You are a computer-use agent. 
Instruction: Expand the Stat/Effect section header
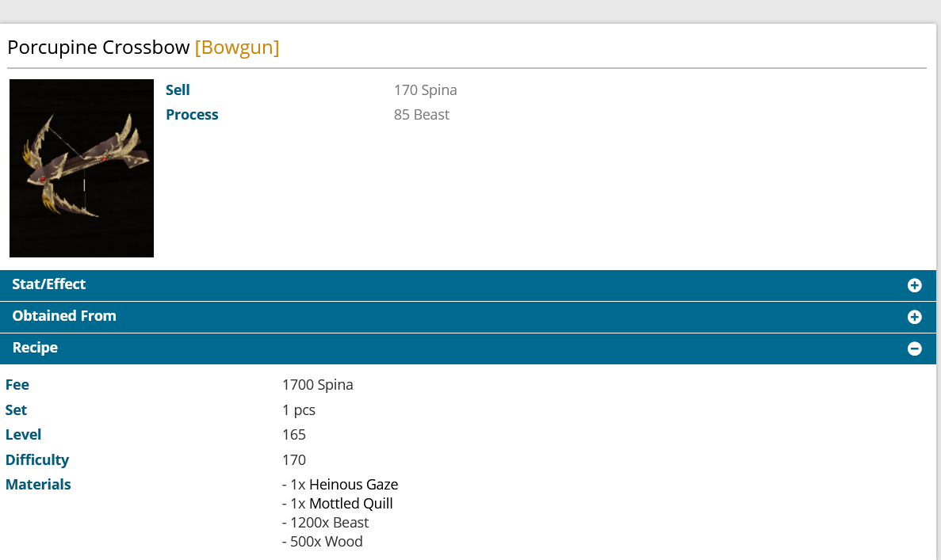click(x=49, y=284)
